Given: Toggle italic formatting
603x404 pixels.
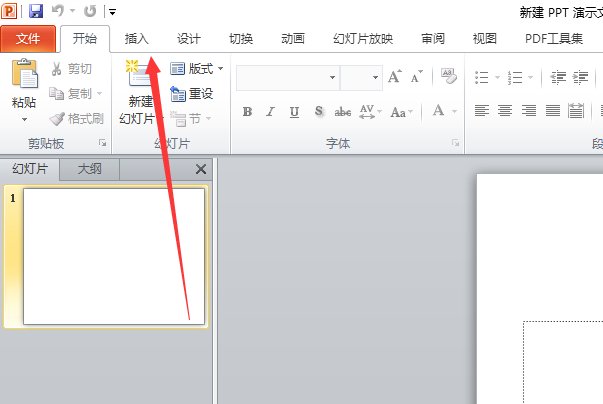Looking at the screenshot, I should [x=270, y=112].
